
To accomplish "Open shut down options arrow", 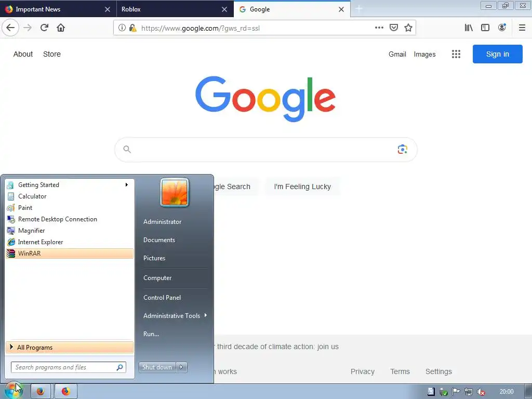I will point(181,367).
